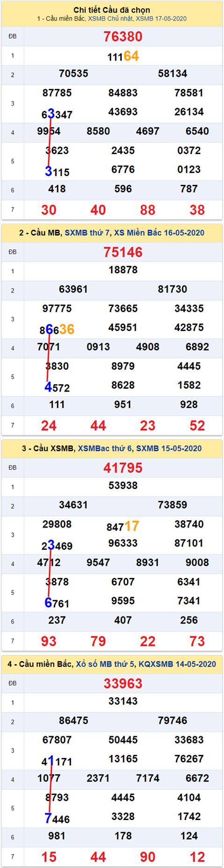Click seventh prize number 93
The height and width of the screenshot is (868, 224).
tap(49, 641)
